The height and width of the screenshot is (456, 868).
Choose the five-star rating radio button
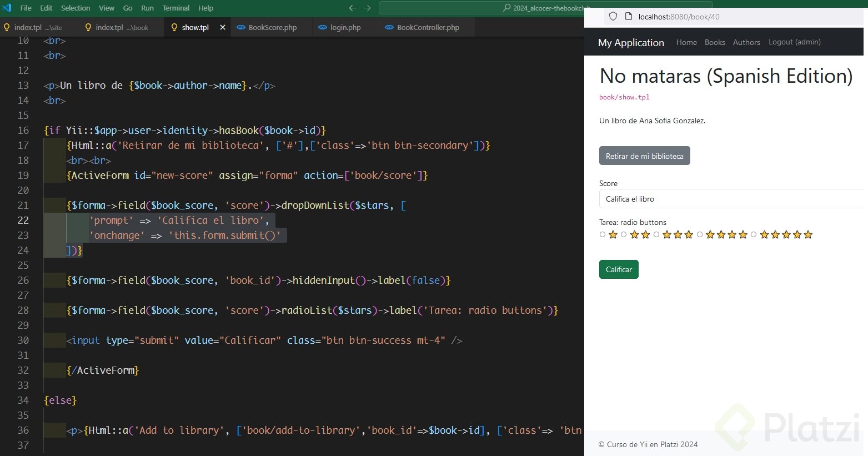[754, 235]
